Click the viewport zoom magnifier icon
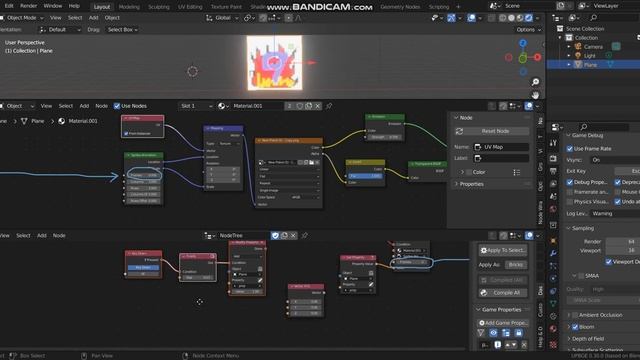 535,82
